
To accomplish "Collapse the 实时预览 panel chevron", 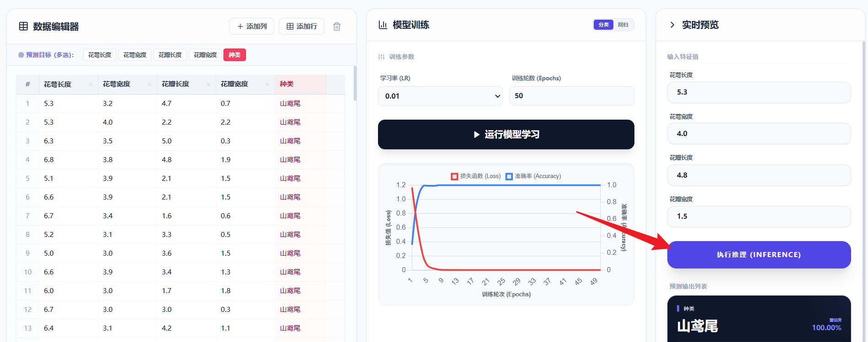I will (672, 25).
